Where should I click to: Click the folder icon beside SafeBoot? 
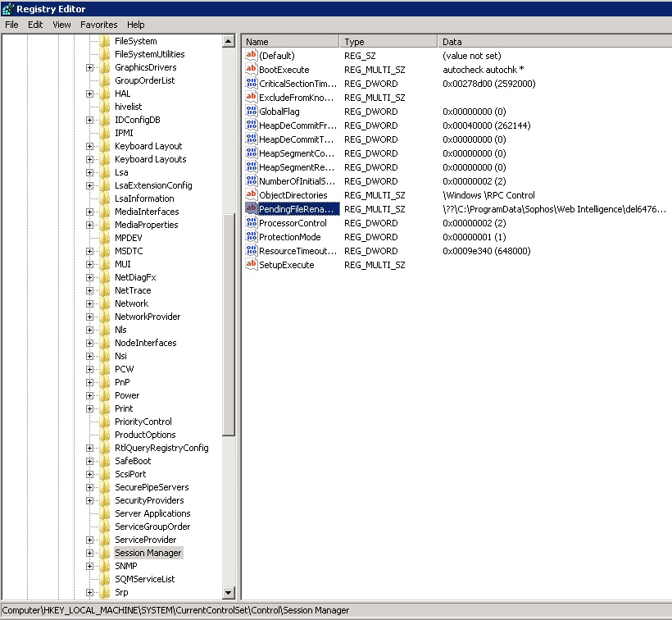point(104,461)
